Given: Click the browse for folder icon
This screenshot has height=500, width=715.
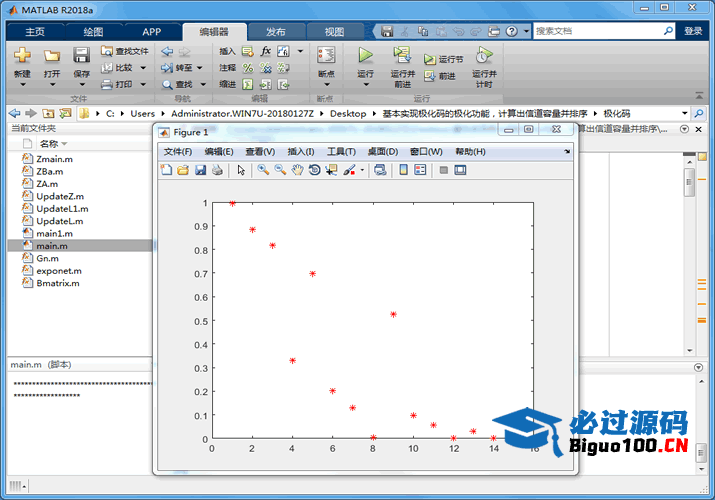Looking at the screenshot, I should (x=65, y=113).
